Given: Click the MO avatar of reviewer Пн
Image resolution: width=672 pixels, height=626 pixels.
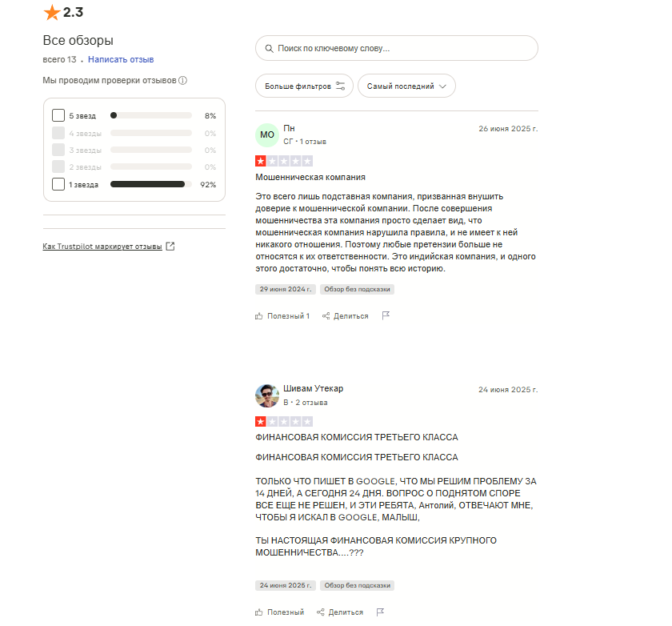Looking at the screenshot, I should (267, 134).
